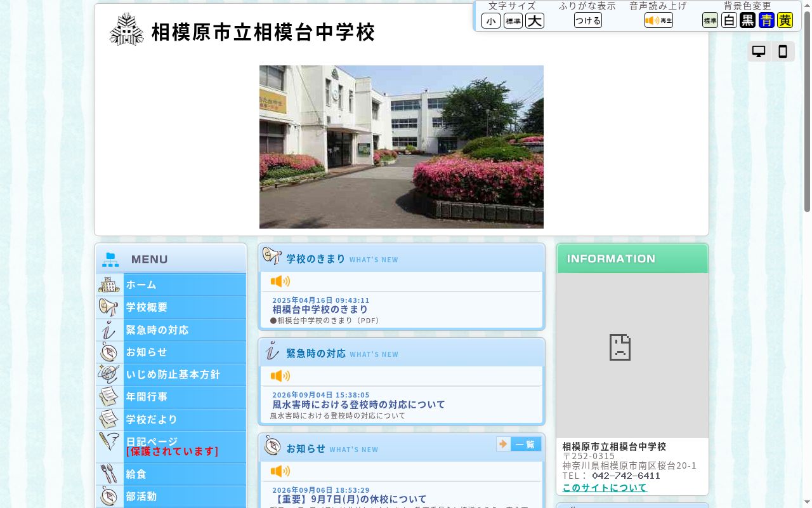The width and height of the screenshot is (812, 508).
Task: Click the info icon beside 緊急時の対応 menu
Action: (x=109, y=330)
